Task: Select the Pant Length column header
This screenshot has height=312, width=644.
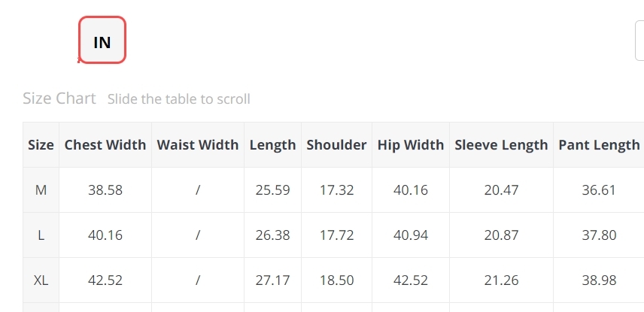Action: pyautogui.click(x=599, y=144)
